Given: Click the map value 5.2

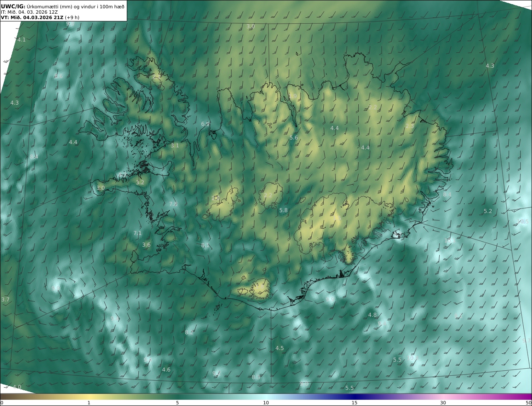Looking at the screenshot, I should (x=488, y=211).
